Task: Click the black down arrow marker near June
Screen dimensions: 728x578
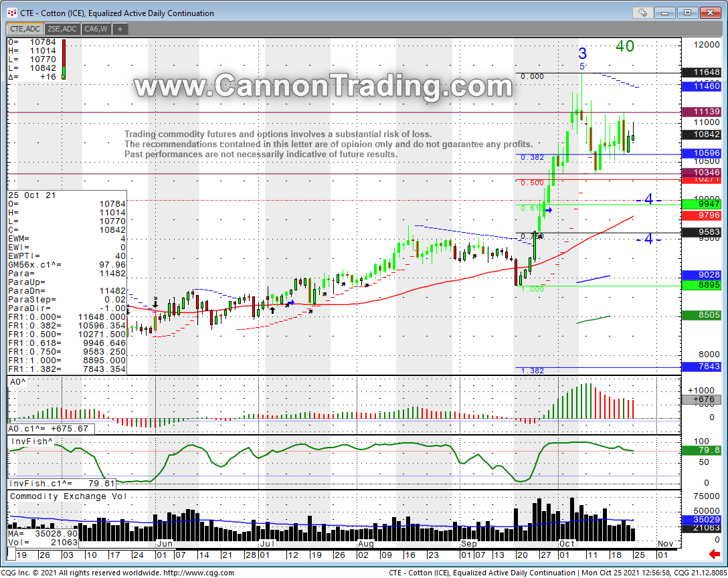Action: pos(155,304)
